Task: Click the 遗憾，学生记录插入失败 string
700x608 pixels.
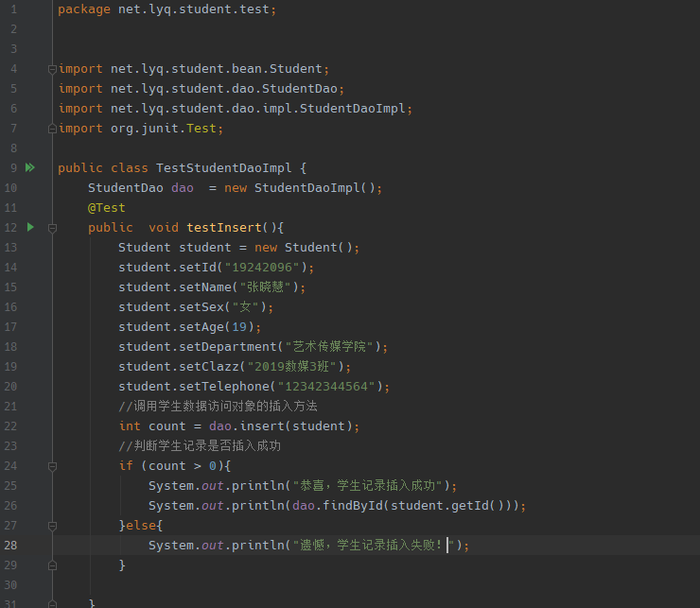Action: pos(373,545)
